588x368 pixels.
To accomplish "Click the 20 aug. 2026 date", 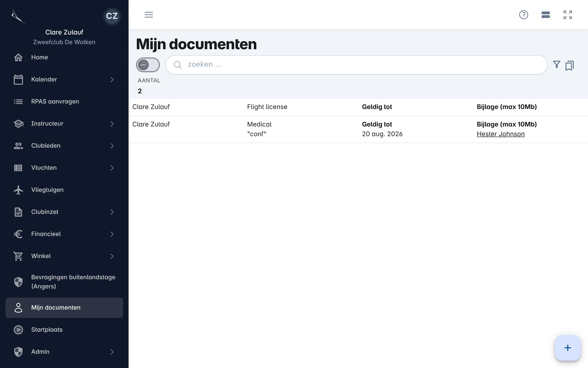I will pyautogui.click(x=382, y=134).
